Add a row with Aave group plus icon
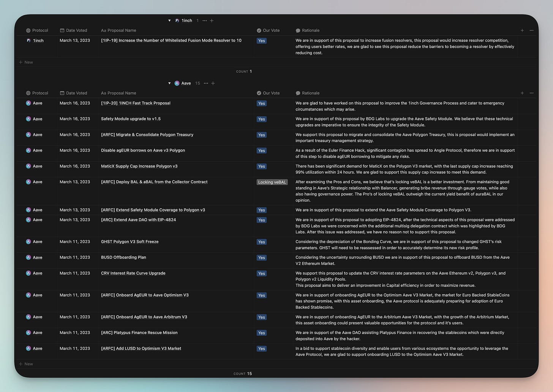Image resolution: width=553 pixels, height=392 pixels. tap(213, 83)
